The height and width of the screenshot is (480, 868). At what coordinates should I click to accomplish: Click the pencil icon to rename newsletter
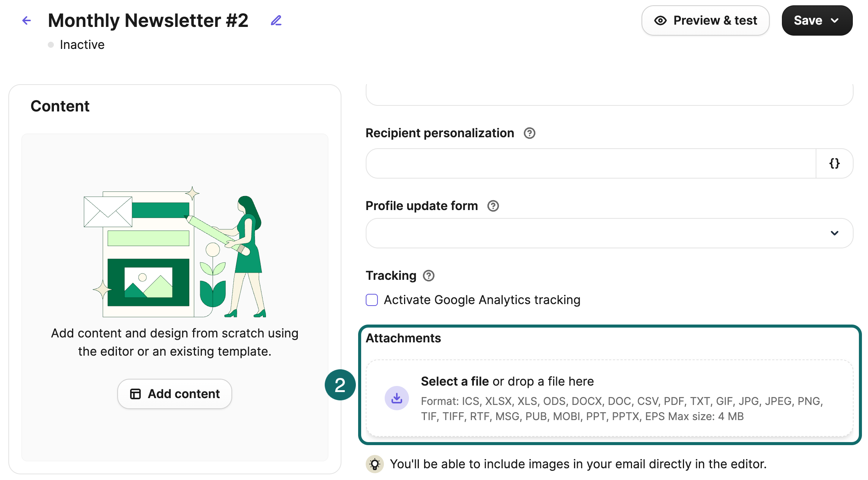pyautogui.click(x=276, y=20)
